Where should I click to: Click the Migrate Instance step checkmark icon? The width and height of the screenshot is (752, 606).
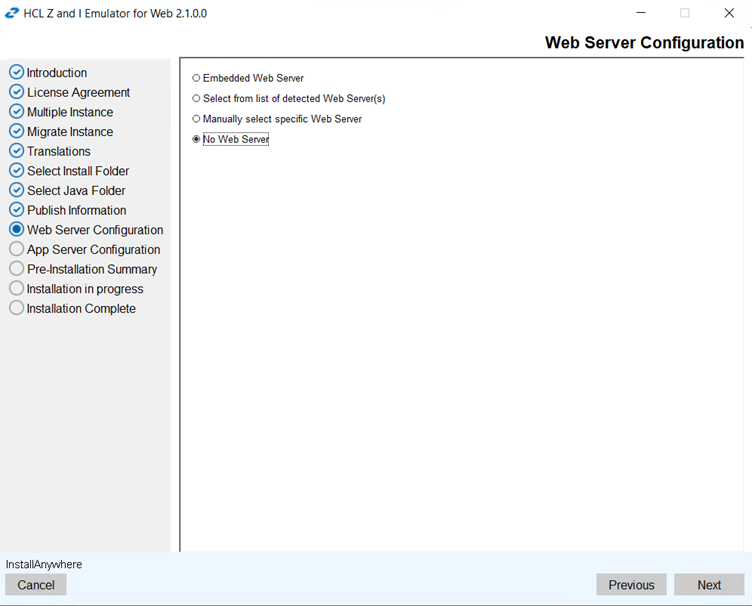coord(16,131)
